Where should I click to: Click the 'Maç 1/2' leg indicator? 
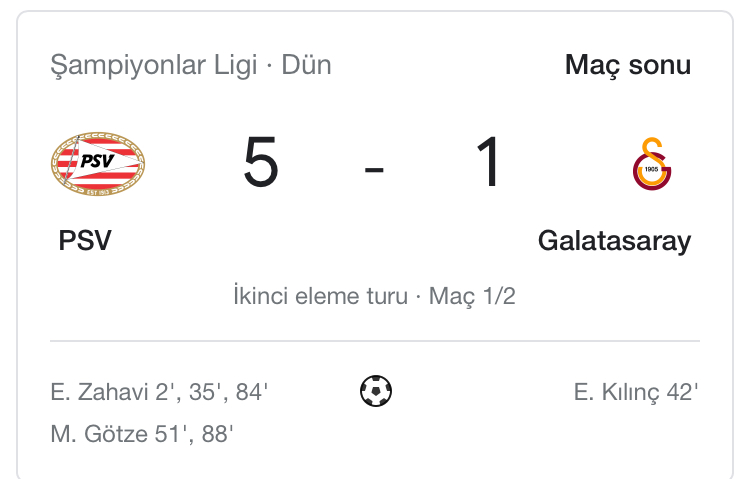tap(472, 297)
